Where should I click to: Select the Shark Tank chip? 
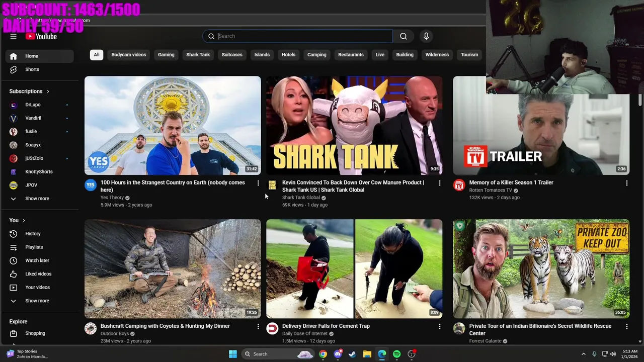(x=198, y=55)
